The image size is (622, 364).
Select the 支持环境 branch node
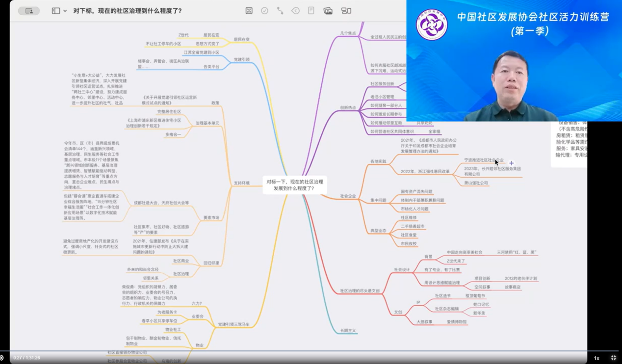(241, 183)
